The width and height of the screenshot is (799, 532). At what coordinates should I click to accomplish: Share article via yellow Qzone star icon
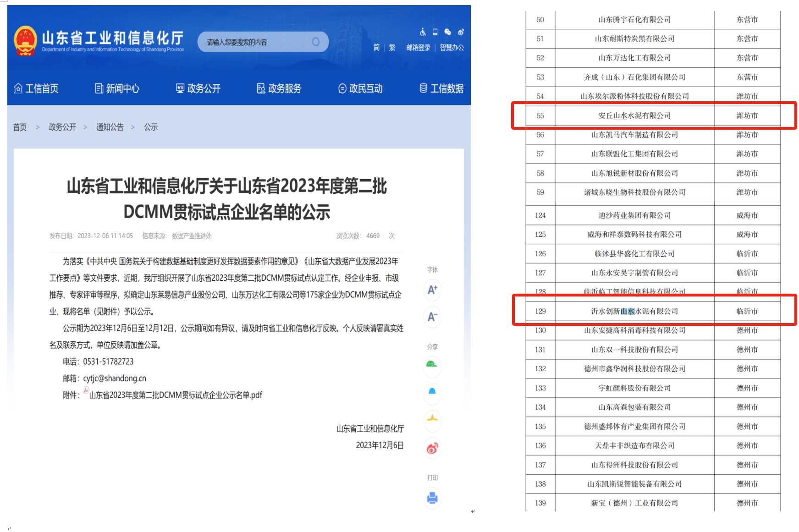(432, 419)
